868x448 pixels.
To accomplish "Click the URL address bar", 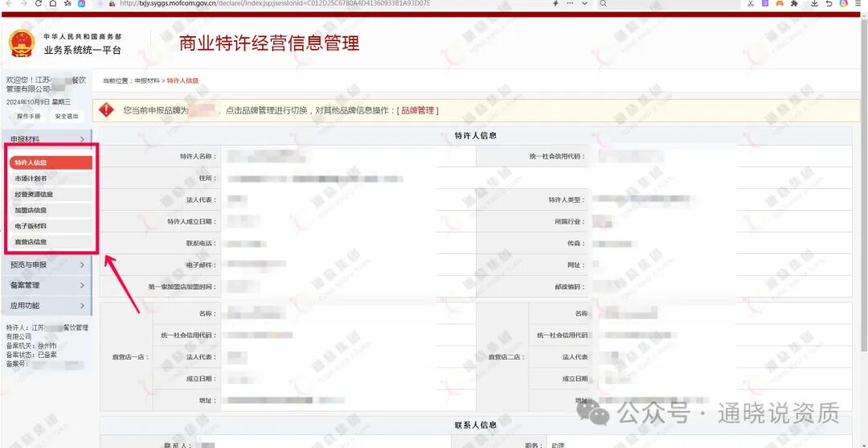I will (x=274, y=3).
